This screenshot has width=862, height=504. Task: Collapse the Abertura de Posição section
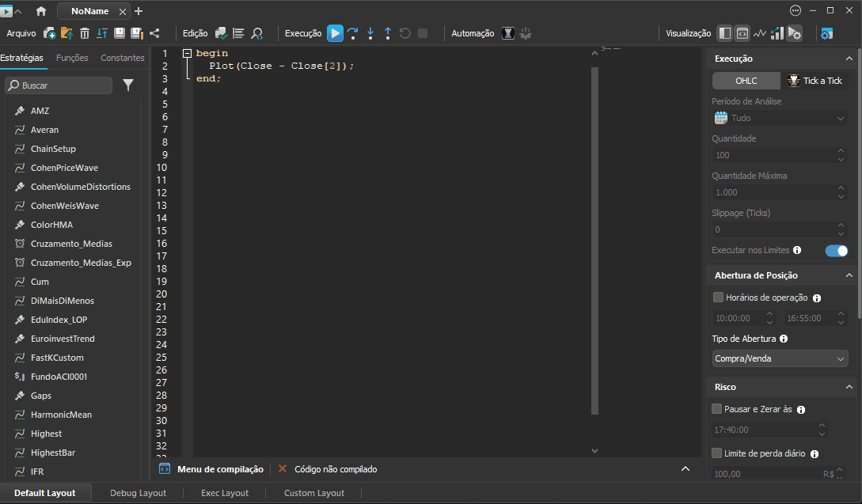849,275
